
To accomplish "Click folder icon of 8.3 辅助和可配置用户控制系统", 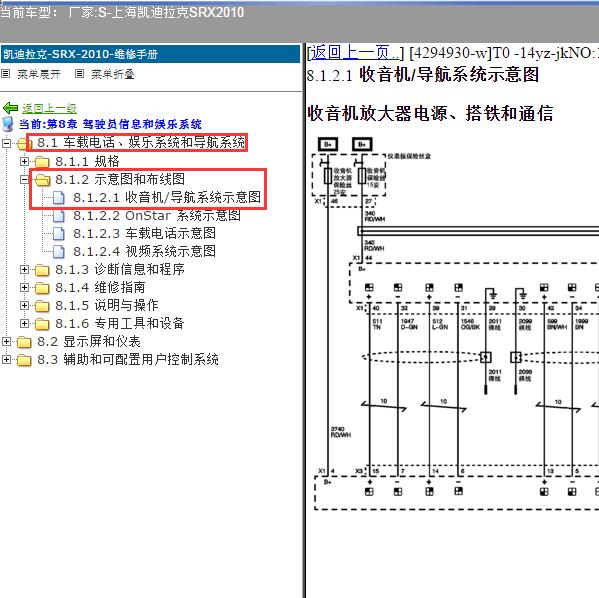I will [24, 360].
